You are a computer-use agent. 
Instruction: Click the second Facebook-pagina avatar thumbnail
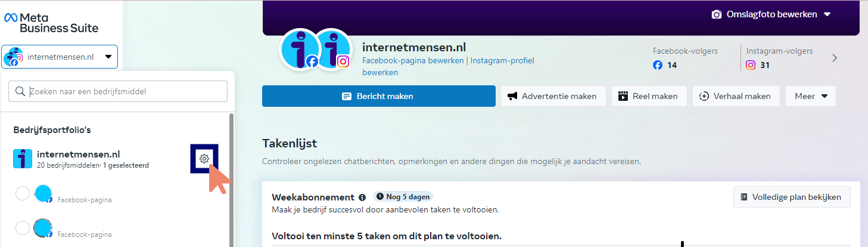[x=43, y=229]
